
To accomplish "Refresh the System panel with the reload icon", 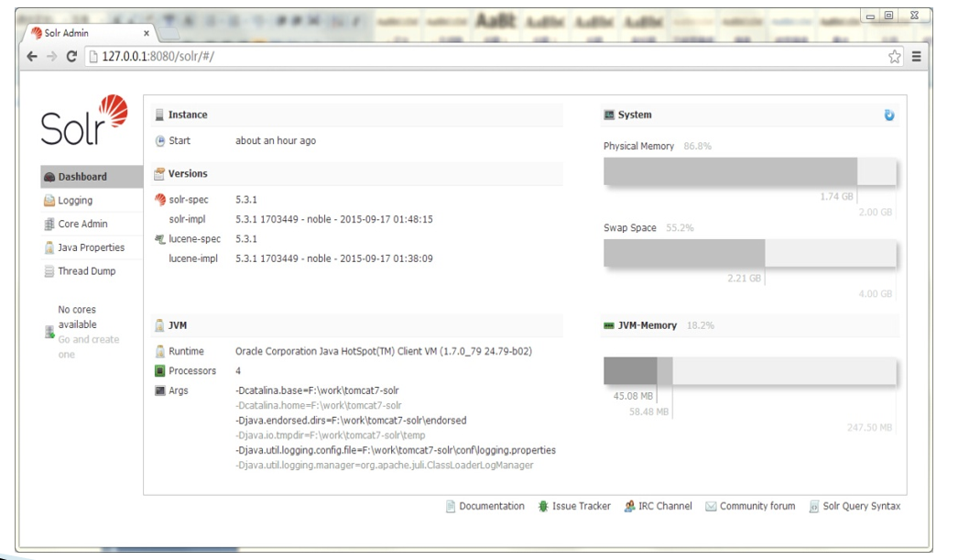I will click(x=889, y=115).
